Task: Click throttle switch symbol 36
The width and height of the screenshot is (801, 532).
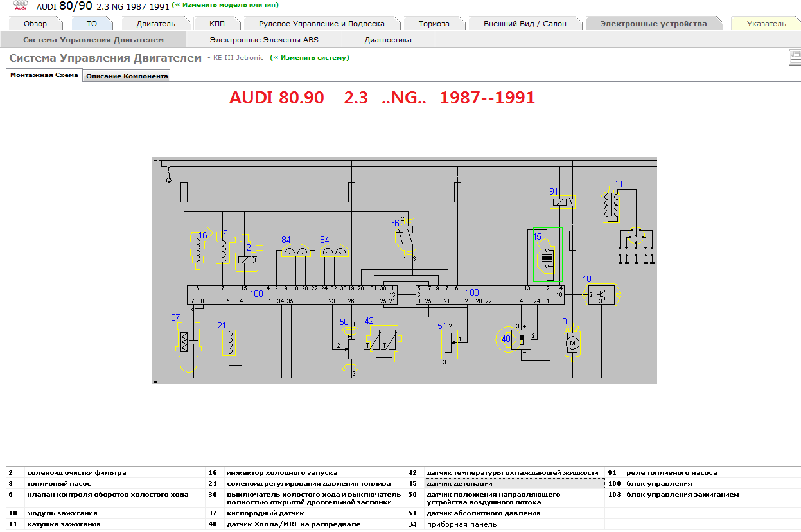Action: coord(406,236)
